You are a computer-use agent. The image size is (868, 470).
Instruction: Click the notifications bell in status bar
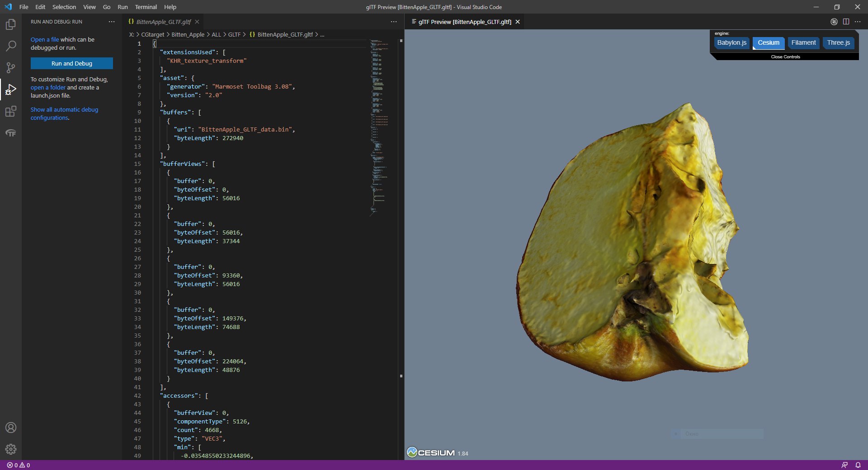click(x=858, y=465)
